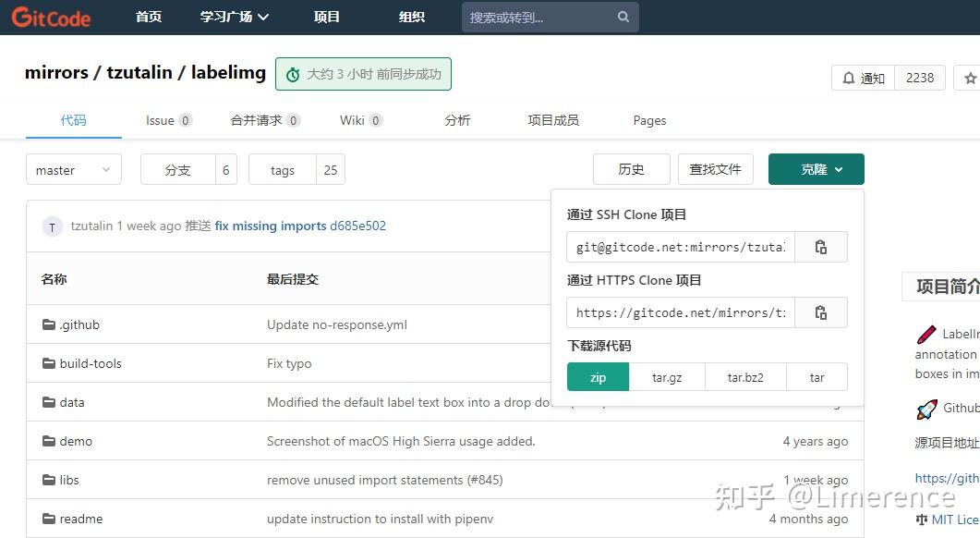Open the 'fix missing imports' commit link
The image size is (980, 538).
click(x=271, y=226)
